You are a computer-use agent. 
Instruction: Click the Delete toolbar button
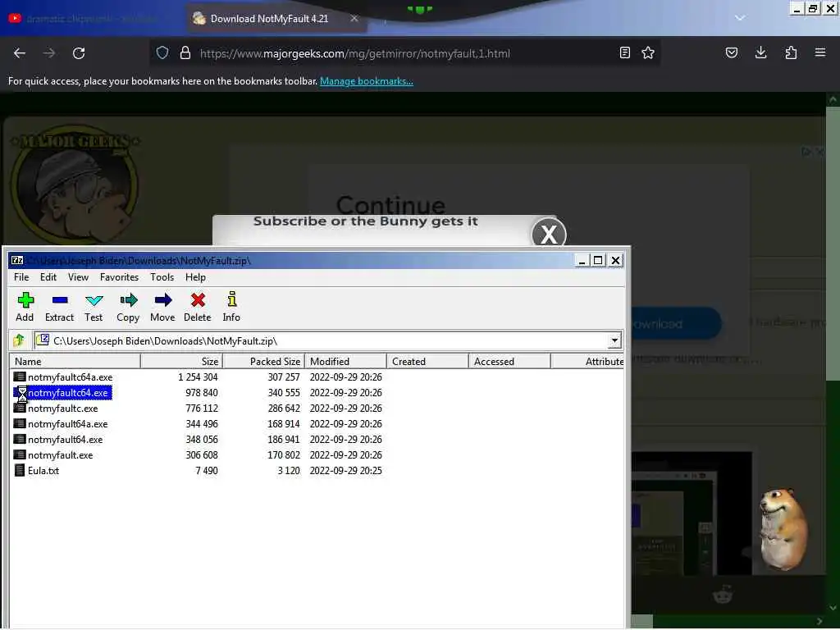198,307
